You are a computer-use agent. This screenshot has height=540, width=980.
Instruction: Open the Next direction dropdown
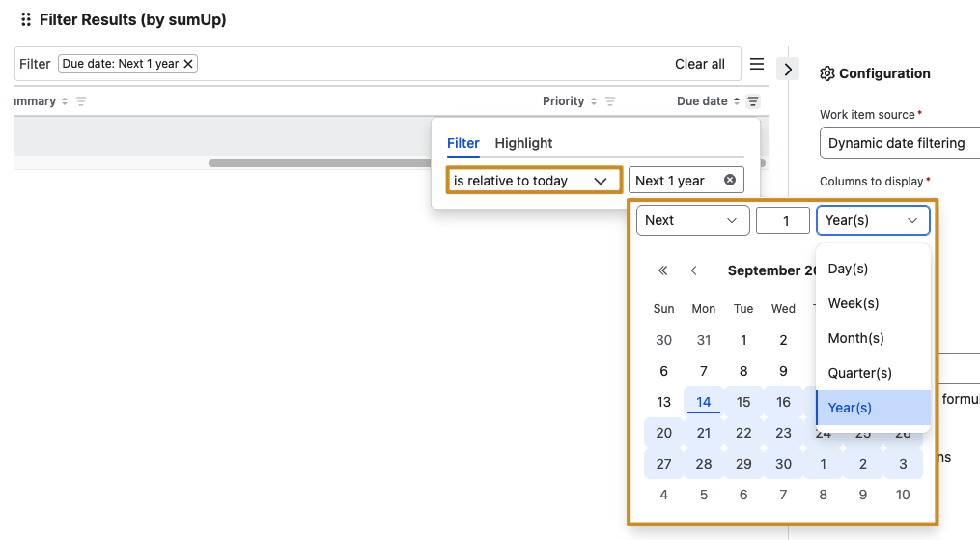click(692, 220)
